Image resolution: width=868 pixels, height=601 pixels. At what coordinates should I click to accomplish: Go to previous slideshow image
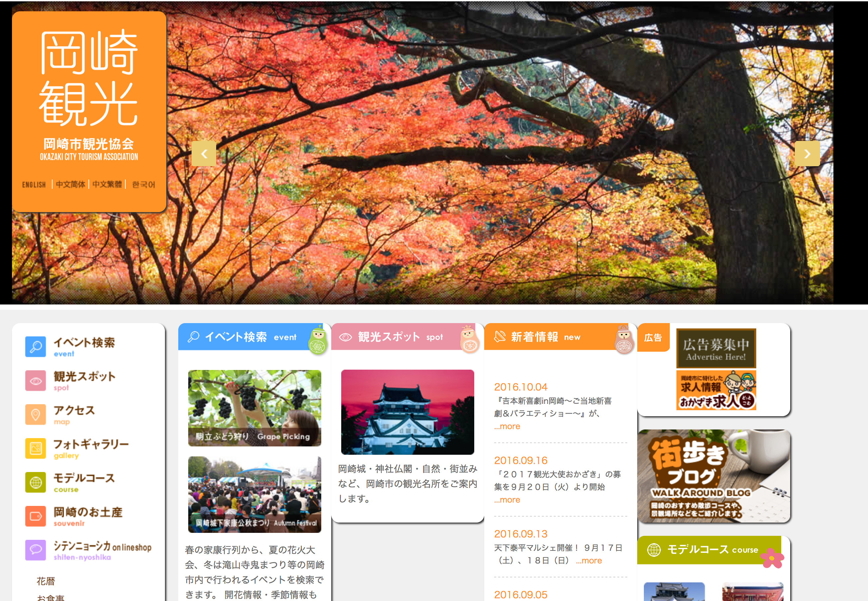pyautogui.click(x=204, y=154)
